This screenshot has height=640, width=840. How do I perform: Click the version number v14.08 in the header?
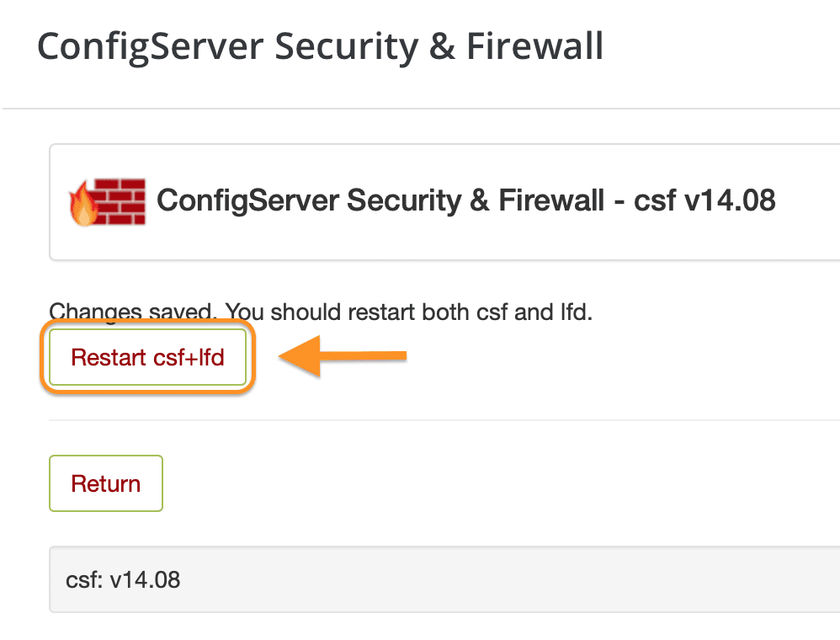(x=735, y=200)
